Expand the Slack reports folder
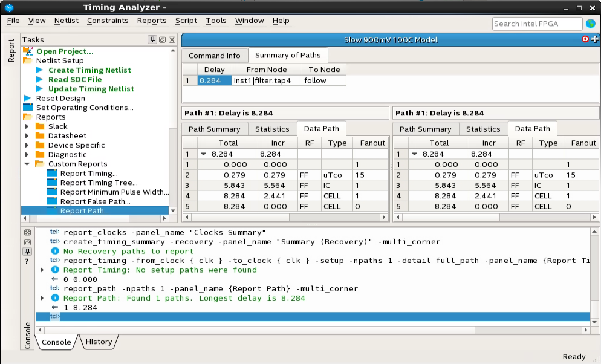Viewport: 601px width, 364px height. point(27,126)
